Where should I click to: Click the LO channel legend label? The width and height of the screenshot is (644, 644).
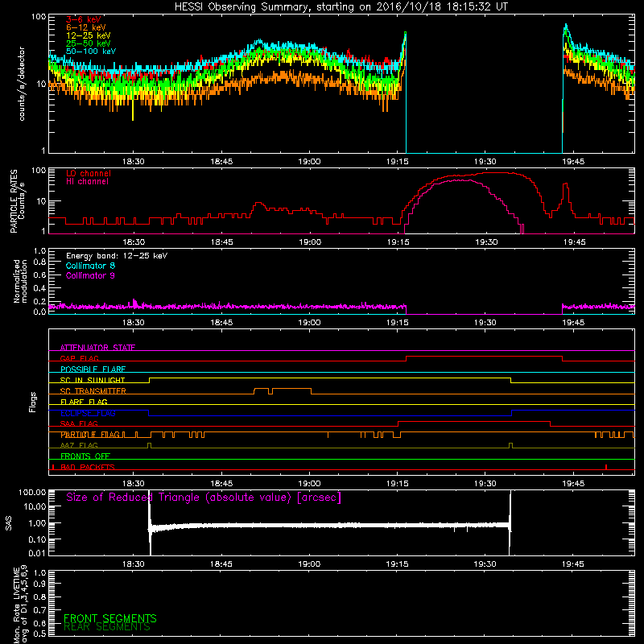[x=89, y=173]
